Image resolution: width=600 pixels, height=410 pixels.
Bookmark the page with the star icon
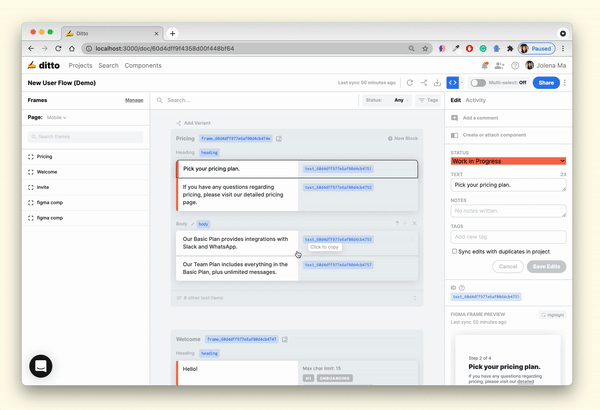(x=425, y=49)
